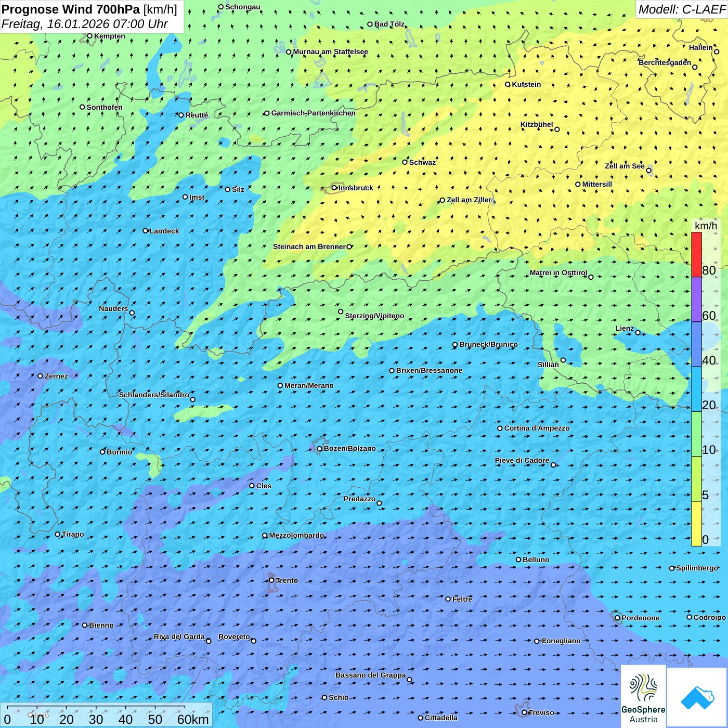728x728 pixels.
Task: Click the 'Sillian' label
Action: [548, 365]
